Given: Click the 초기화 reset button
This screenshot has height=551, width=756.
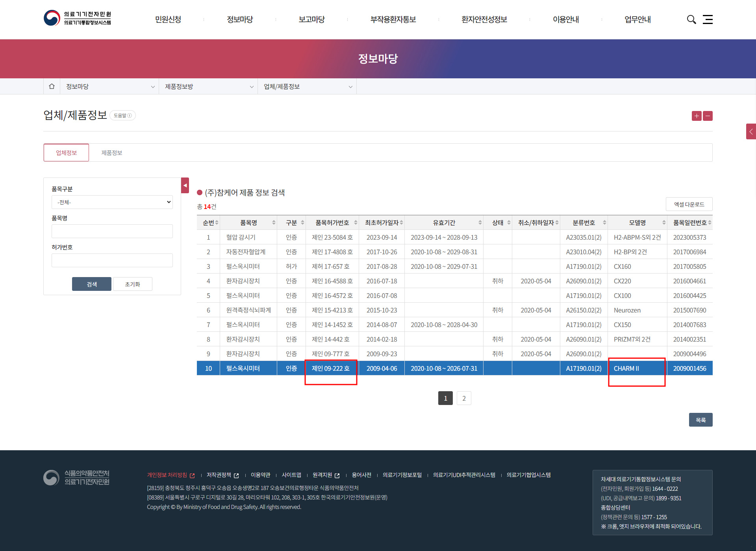Looking at the screenshot, I should pos(133,284).
